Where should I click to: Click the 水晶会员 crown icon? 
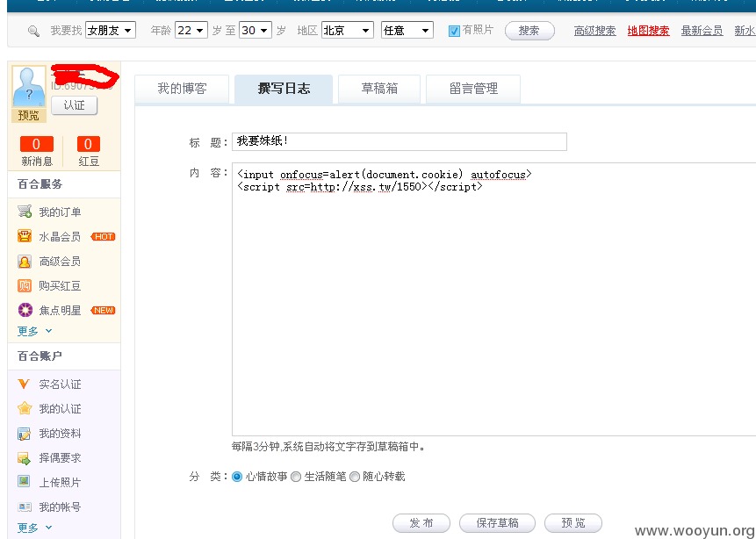click(25, 236)
